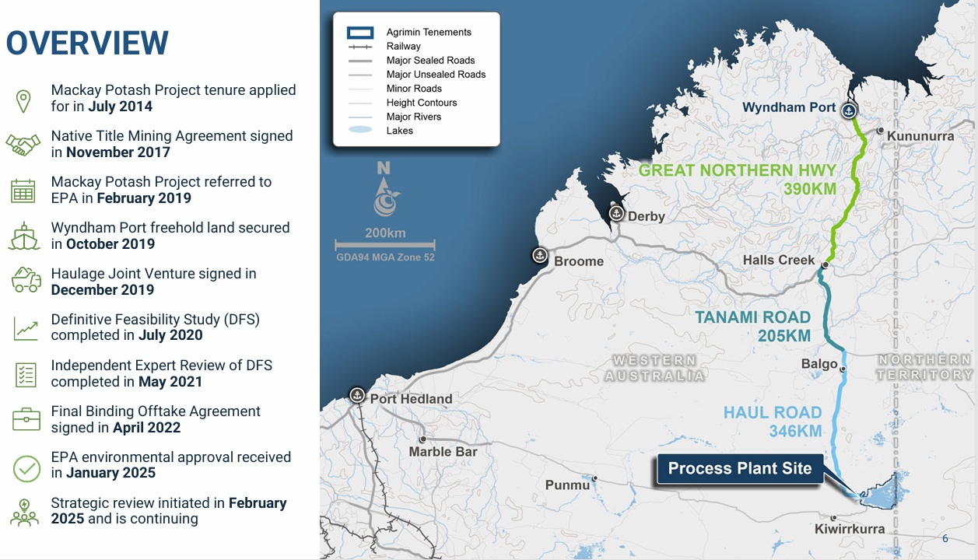Click the handshake icon for Native Title Agreement
The height and width of the screenshot is (560, 978).
23,145
